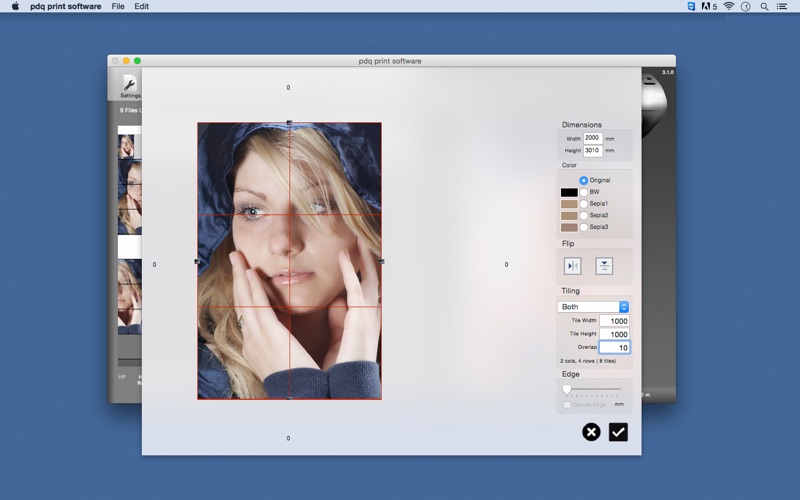Enable the Canvas Edge checkbox
This screenshot has height=500, width=800.
pyautogui.click(x=567, y=404)
